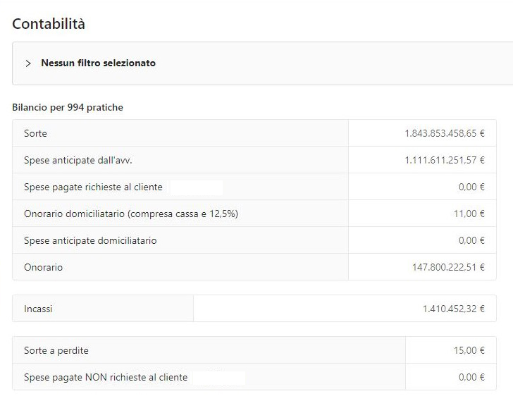Select the 11,00 € Onorario domiciliatario value
Image resolution: width=513 pixels, height=420 pixels.
click(469, 214)
